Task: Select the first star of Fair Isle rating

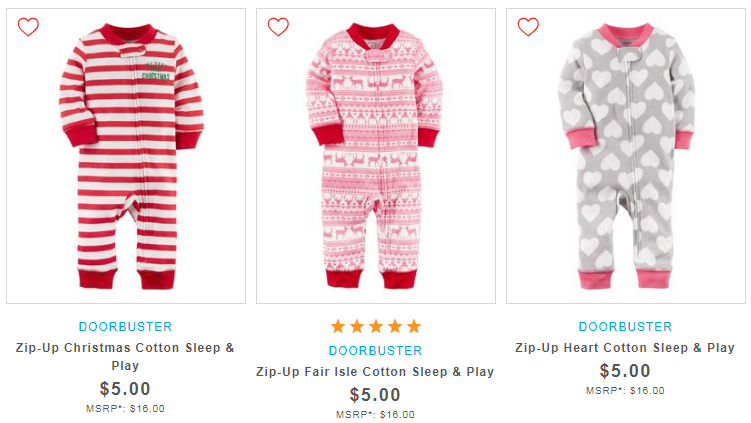Action: coord(338,327)
